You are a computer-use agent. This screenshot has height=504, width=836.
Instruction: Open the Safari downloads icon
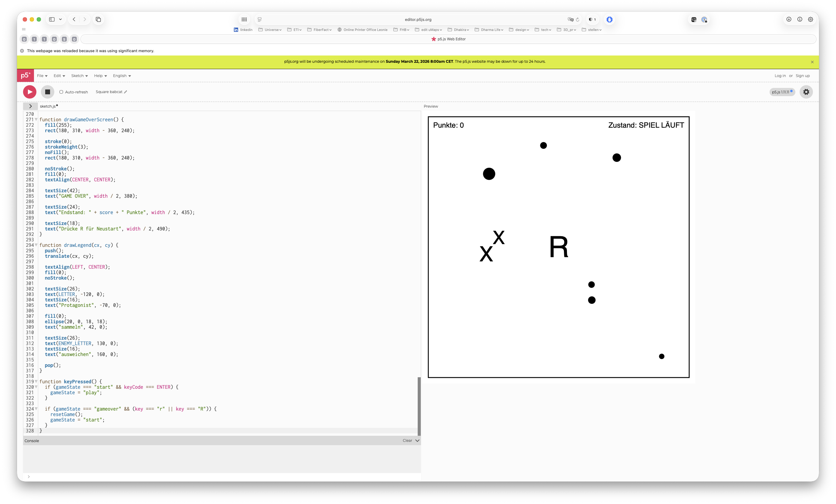[x=789, y=19]
